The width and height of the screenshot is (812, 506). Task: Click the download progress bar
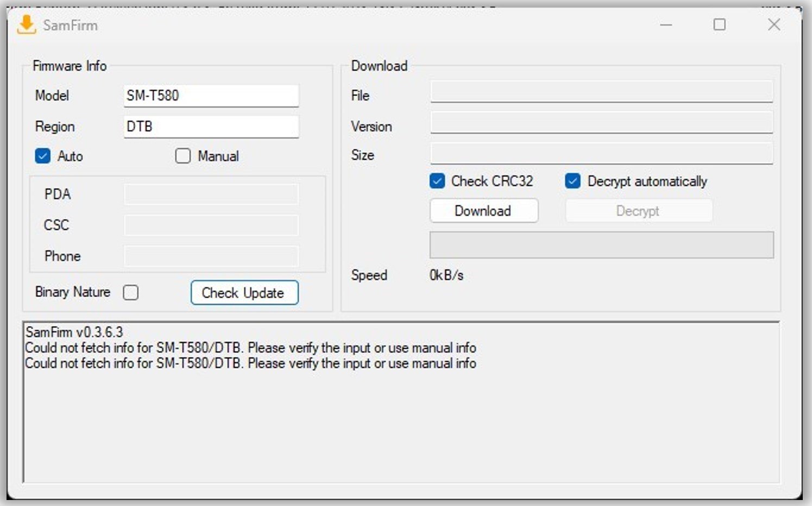pos(601,245)
